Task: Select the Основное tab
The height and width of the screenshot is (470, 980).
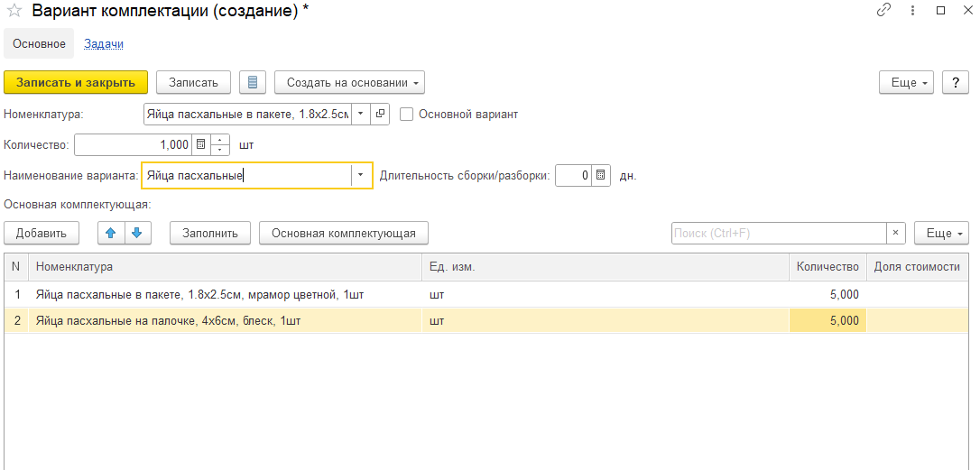Action: click(39, 43)
